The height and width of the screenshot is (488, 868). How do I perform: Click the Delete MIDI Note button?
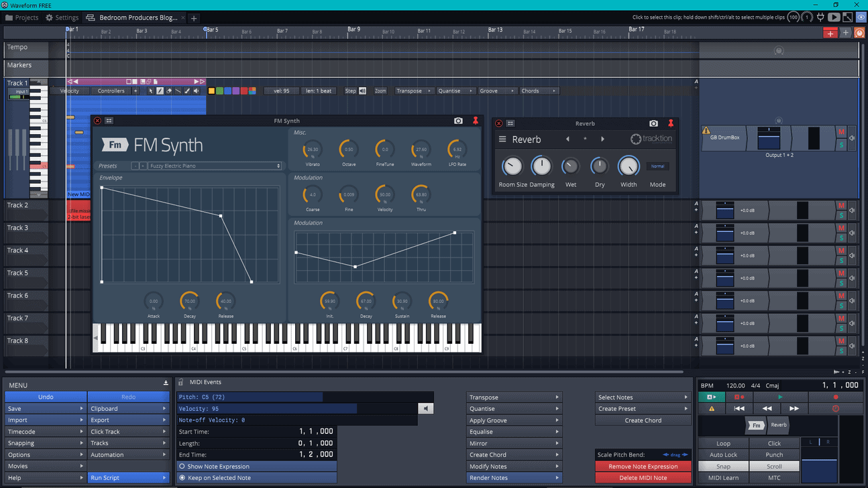tap(643, 478)
